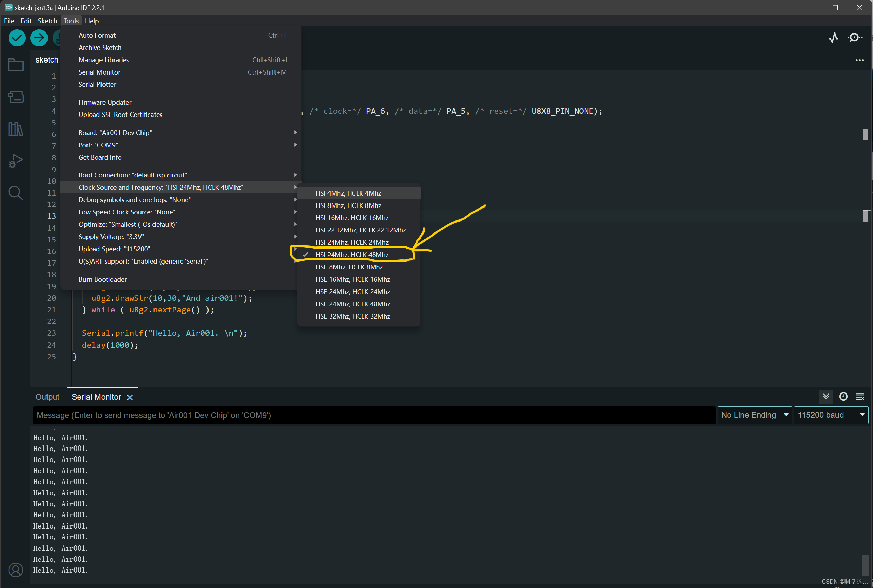This screenshot has width=873, height=588.
Task: Click code line 24 delay(1000);
Action: [x=110, y=345]
